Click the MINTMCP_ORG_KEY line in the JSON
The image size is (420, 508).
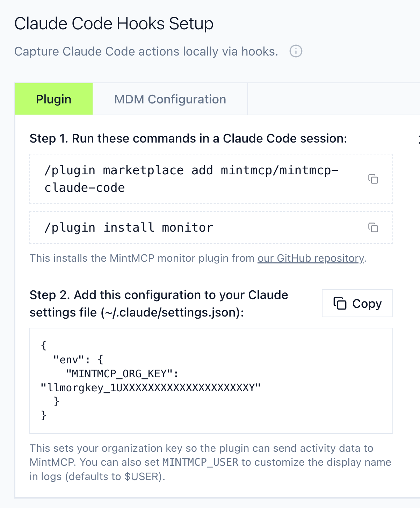122,374
